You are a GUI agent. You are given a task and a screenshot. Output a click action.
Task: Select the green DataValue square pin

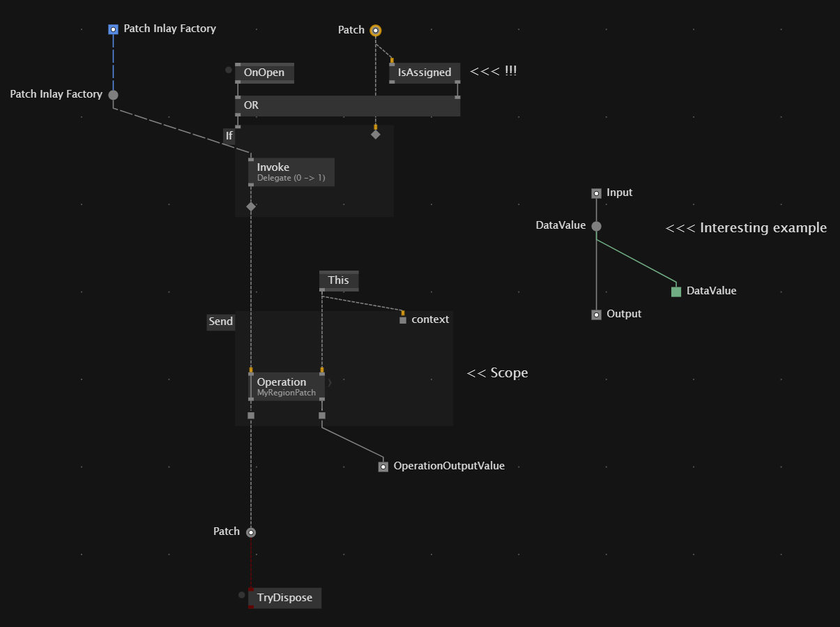(676, 292)
